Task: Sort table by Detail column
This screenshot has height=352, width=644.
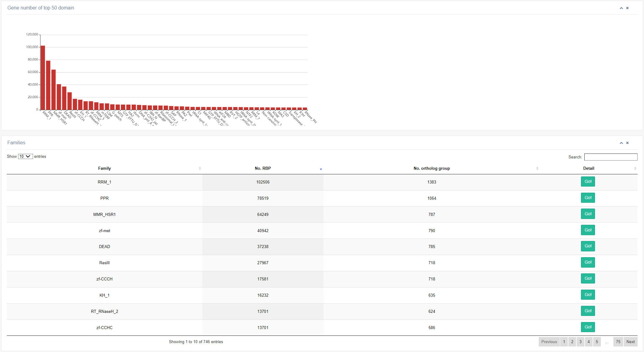Action: (x=588, y=169)
